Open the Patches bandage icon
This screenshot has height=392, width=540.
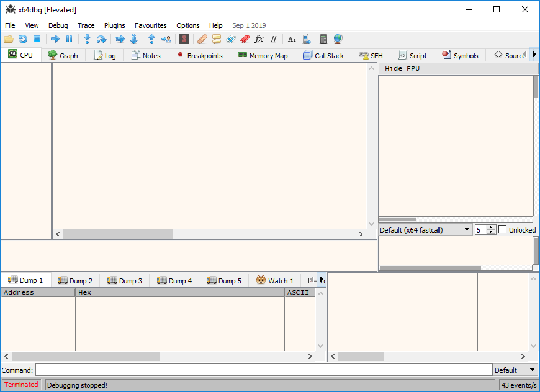(x=202, y=39)
